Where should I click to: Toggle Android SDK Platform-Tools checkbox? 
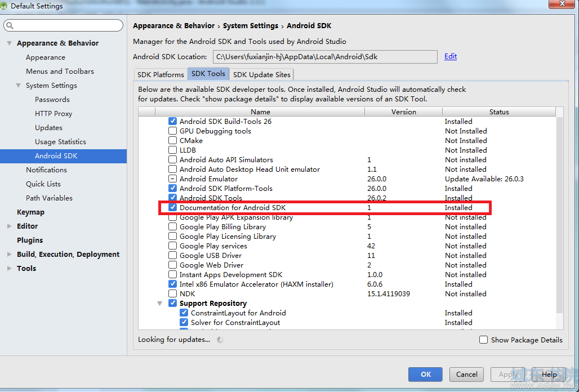[172, 188]
